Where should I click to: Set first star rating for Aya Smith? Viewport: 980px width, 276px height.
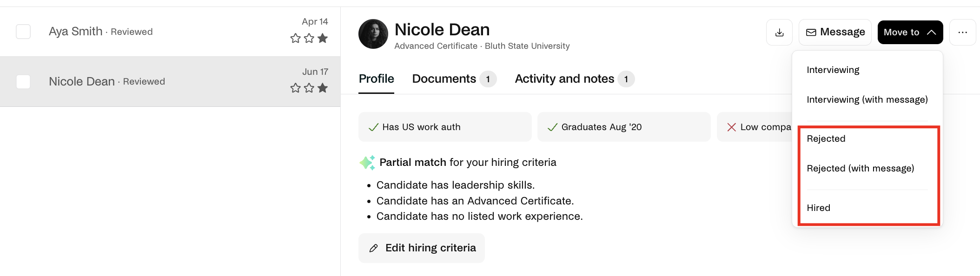coord(295,38)
